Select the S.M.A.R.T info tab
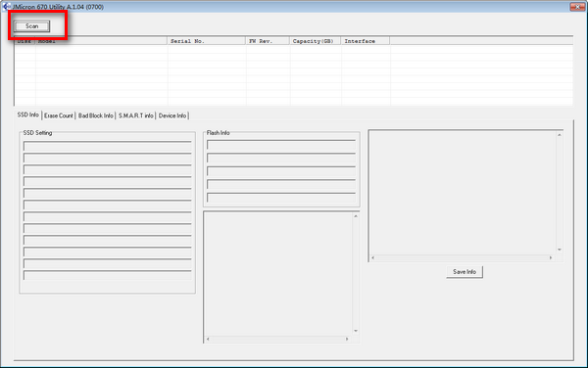This screenshot has width=588, height=368. point(136,115)
